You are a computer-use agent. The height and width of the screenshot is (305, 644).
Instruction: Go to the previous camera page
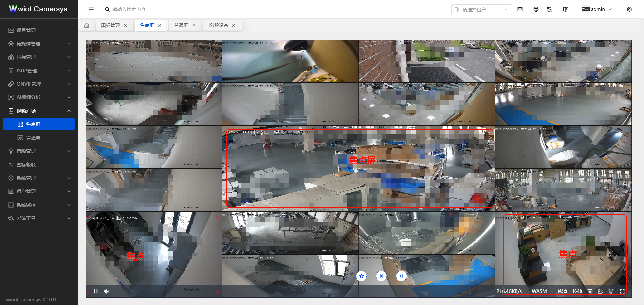pos(381,276)
